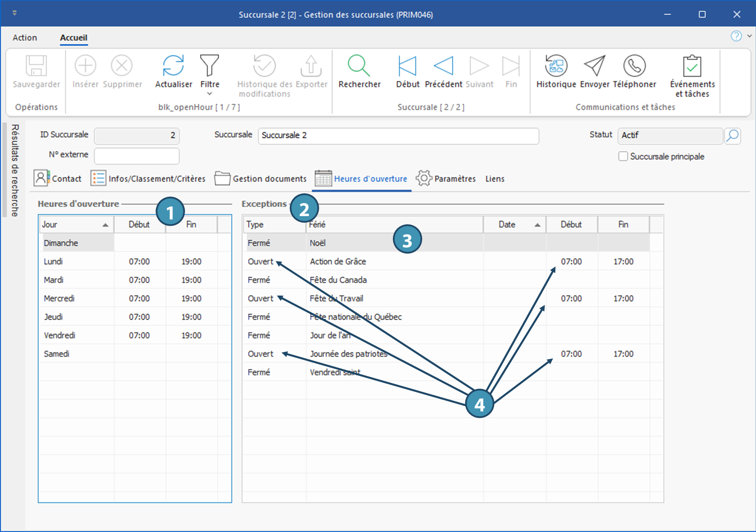The height and width of the screenshot is (532, 756).
Task: Open Événements et tâches
Action: point(692,66)
